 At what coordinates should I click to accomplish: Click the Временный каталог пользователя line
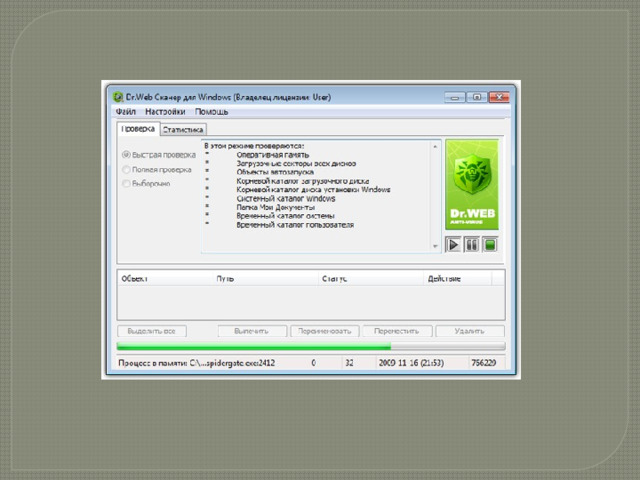click(295, 225)
